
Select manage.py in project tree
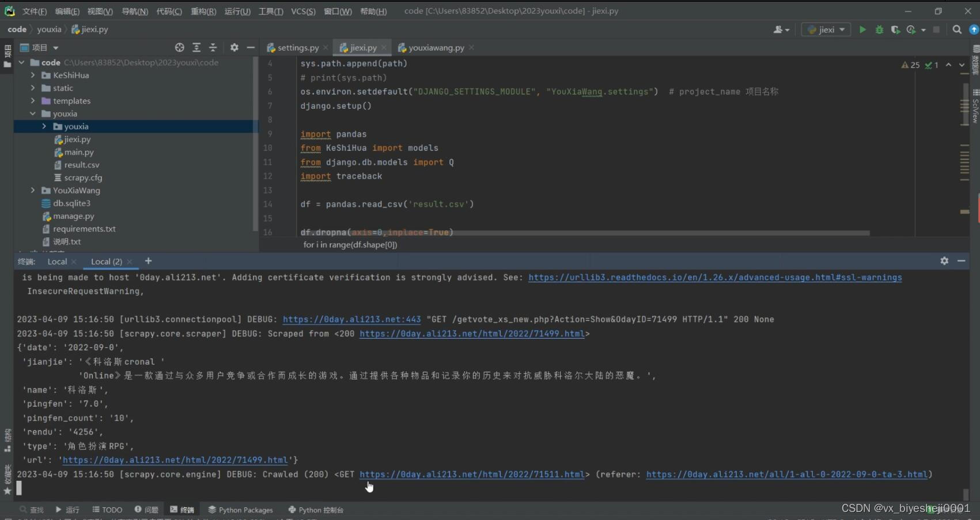pos(74,216)
